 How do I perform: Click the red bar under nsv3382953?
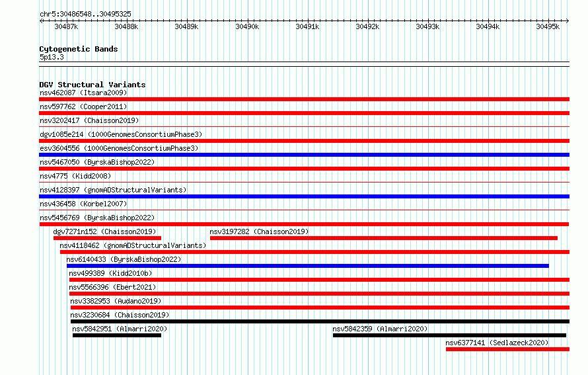[x=320, y=308]
